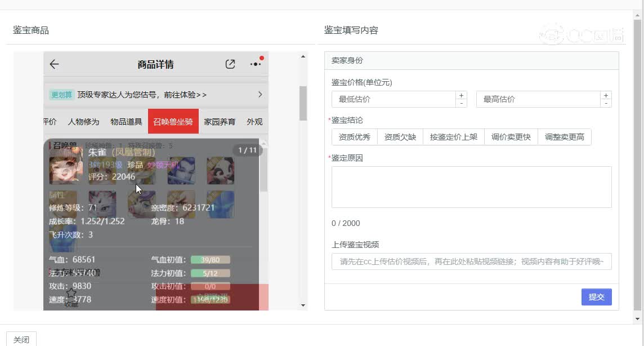Click the page scrollbar up arrow
Viewport: 644px width, 346px height.
pyautogui.click(x=637, y=15)
